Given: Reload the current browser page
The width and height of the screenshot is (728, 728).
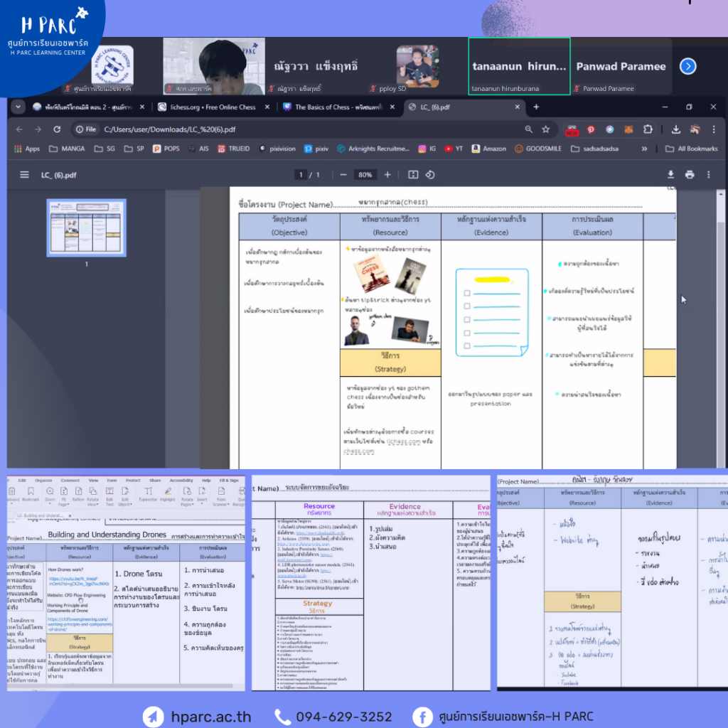Looking at the screenshot, I should (57, 129).
